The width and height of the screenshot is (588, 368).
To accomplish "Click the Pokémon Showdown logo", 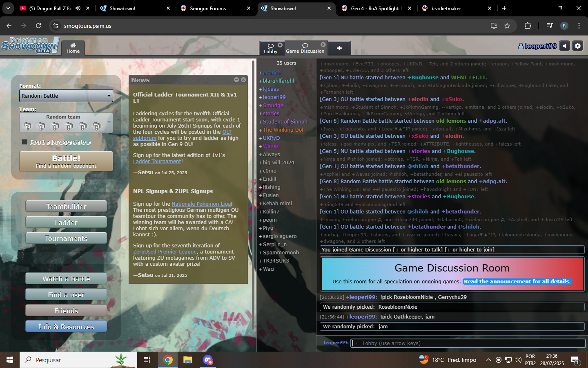I will (x=30, y=45).
